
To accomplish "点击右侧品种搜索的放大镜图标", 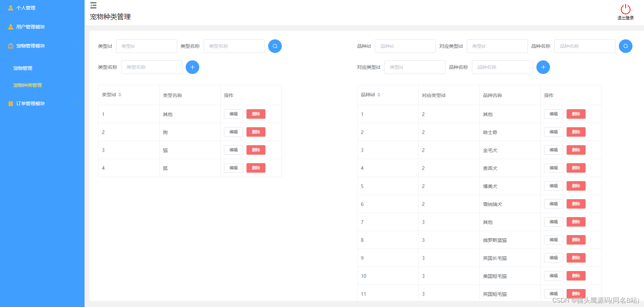I will tap(625, 46).
